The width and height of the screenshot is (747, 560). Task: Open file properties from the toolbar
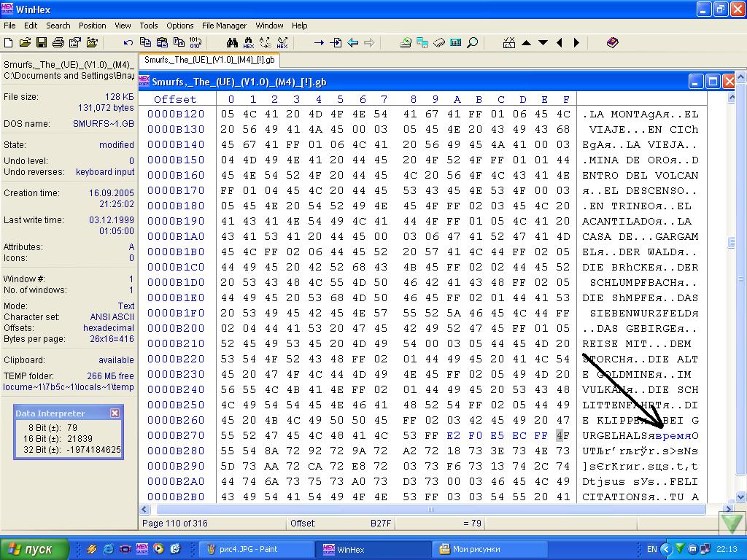point(75,43)
